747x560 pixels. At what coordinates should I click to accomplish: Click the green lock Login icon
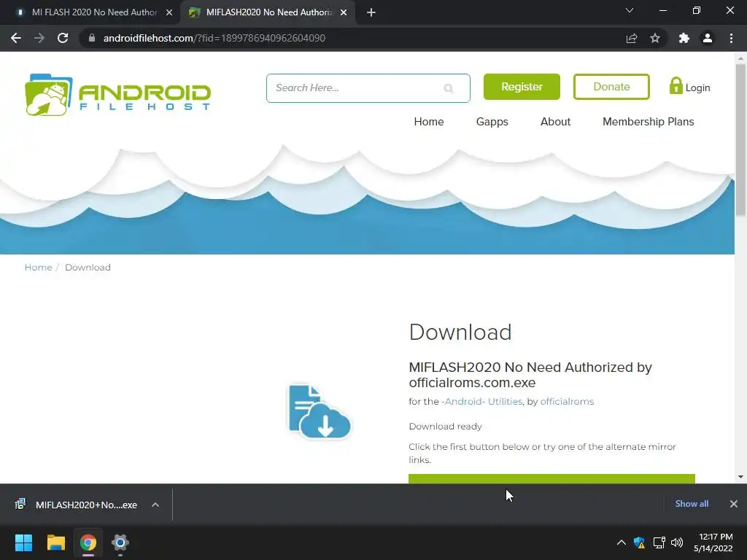[x=676, y=86]
